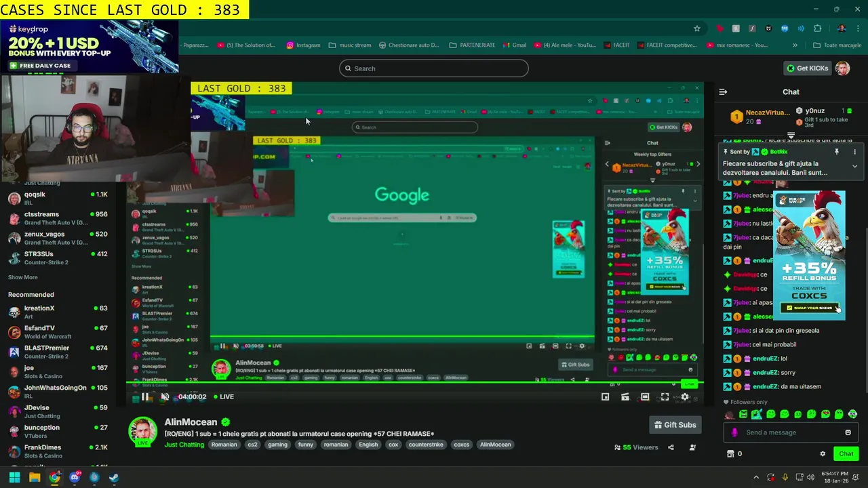Open Windows Start button
The height and width of the screenshot is (488, 868).
(x=14, y=477)
